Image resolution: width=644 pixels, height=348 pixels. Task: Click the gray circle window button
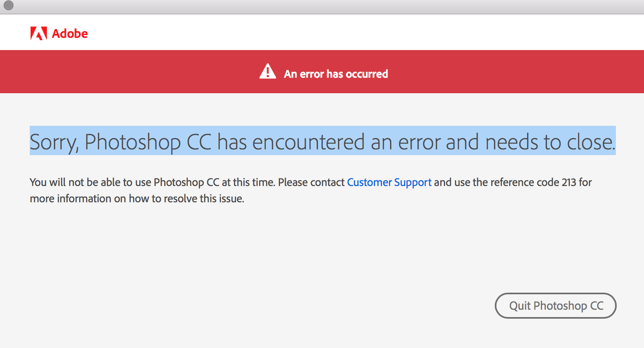(9, 5)
